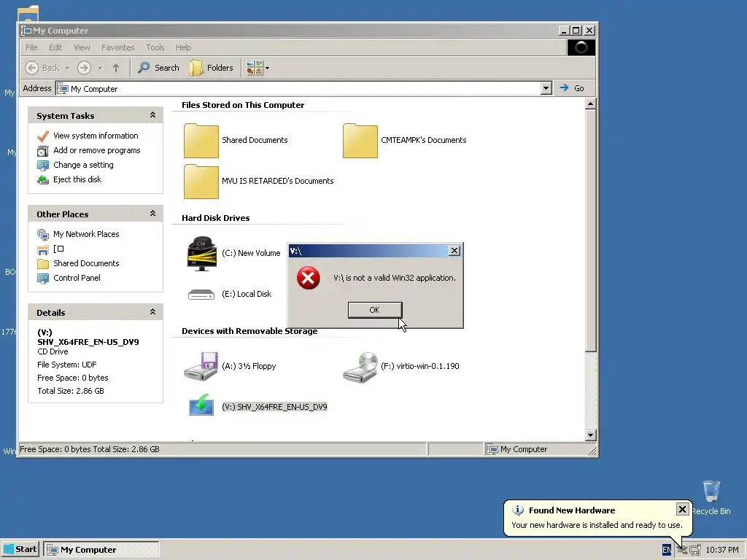Click scrollbar down arrow in file pane
747x560 pixels.
(x=590, y=435)
